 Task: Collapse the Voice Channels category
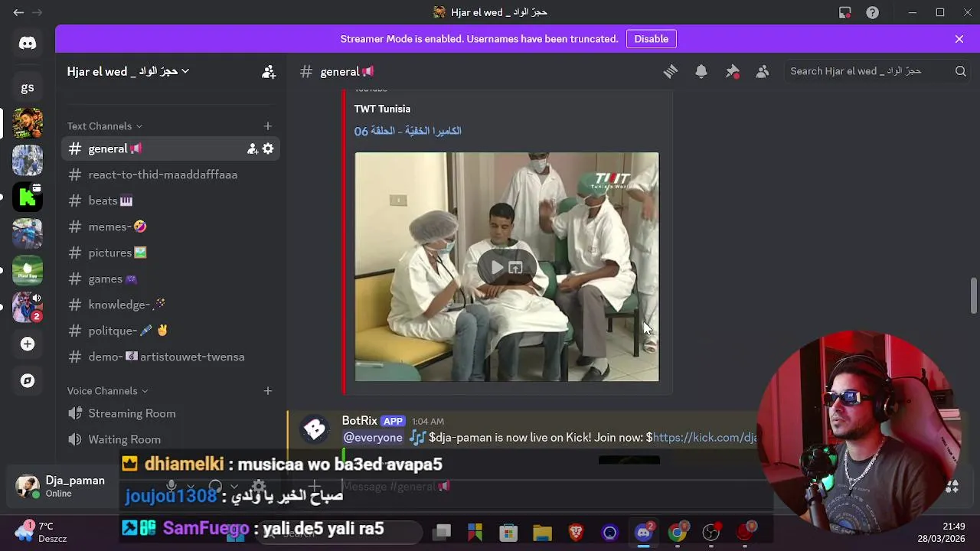107,391
